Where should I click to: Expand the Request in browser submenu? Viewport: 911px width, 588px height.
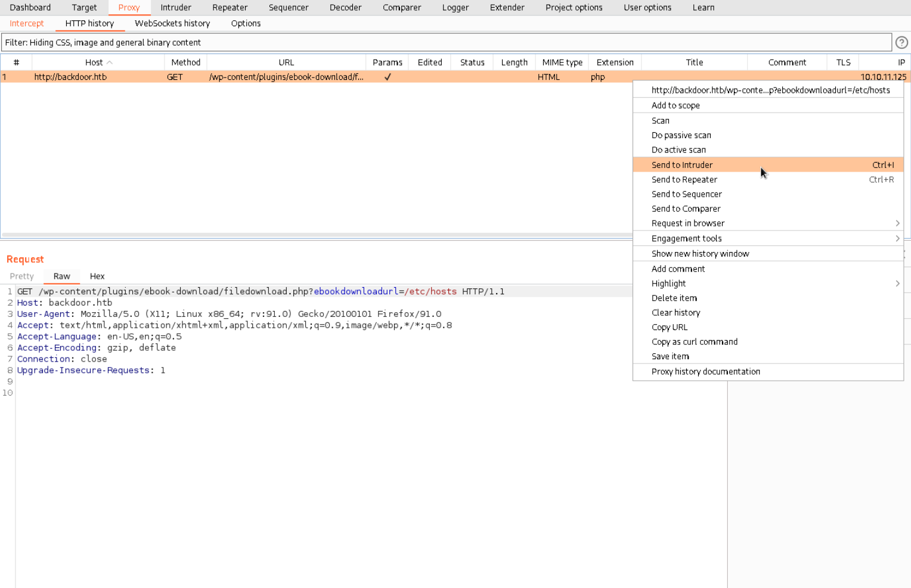click(x=897, y=223)
